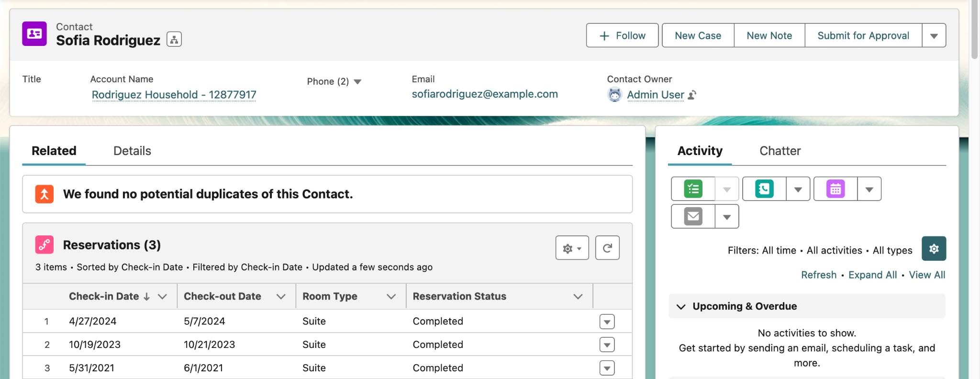The image size is (980, 379).
Task: Open more actions dropdown beside Submit for Approval
Action: point(934,35)
